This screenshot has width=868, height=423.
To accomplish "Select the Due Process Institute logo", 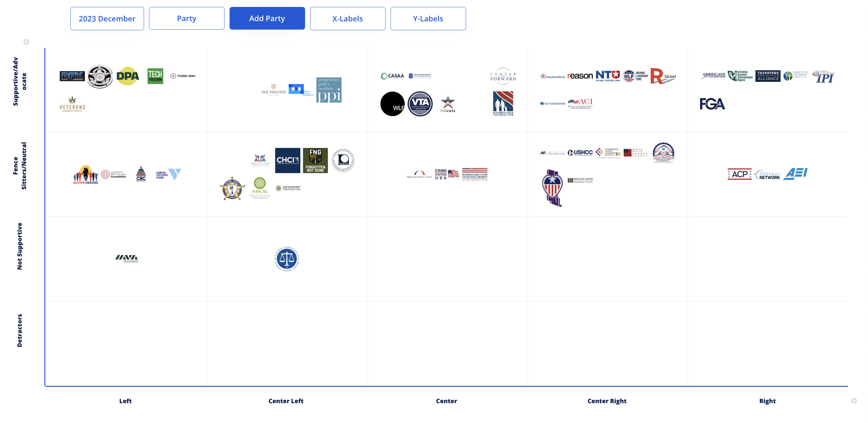I will pyautogui.click(x=274, y=90).
